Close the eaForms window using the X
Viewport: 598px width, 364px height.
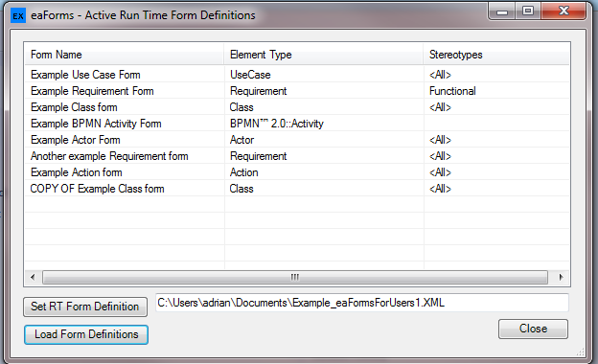[x=563, y=11]
